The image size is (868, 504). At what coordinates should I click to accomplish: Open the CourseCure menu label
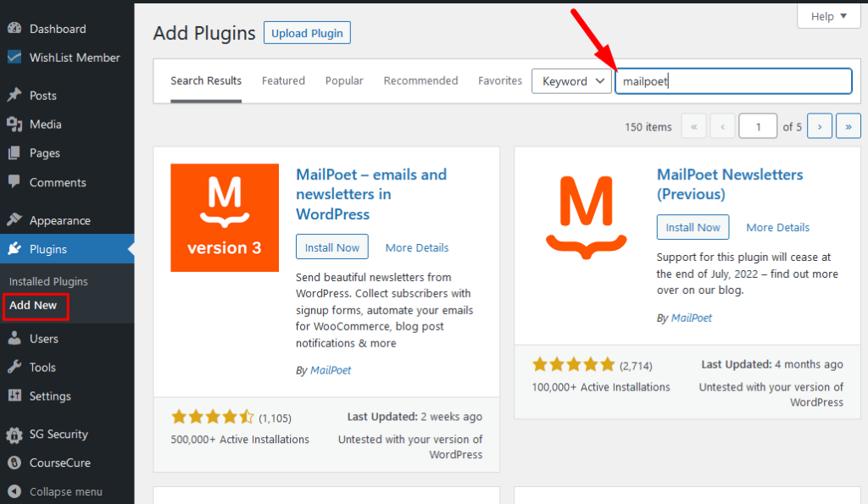tap(60, 463)
